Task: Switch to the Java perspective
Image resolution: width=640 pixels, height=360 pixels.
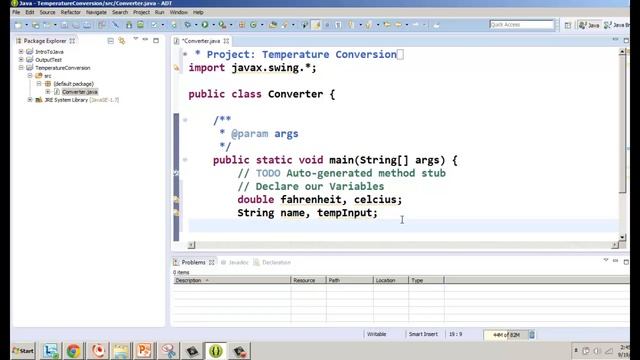Action: pos(589,25)
